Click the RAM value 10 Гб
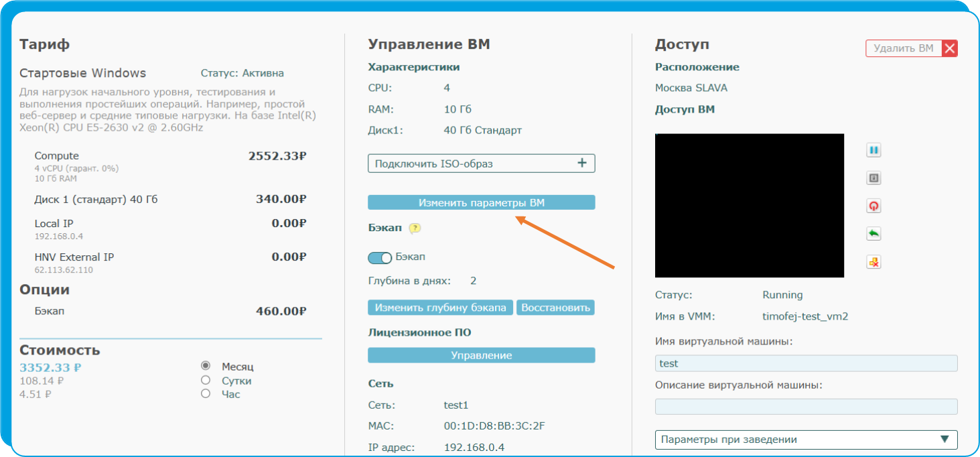Viewport: 980px width, 457px height. pos(458,109)
